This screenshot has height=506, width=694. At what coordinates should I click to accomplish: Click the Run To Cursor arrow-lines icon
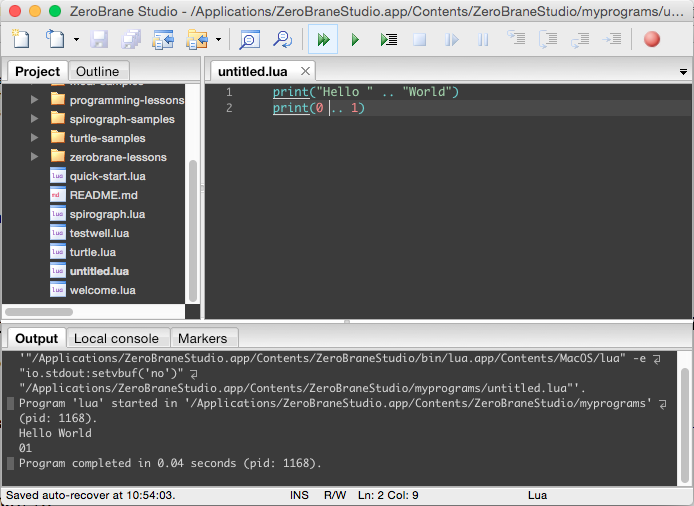[612, 39]
